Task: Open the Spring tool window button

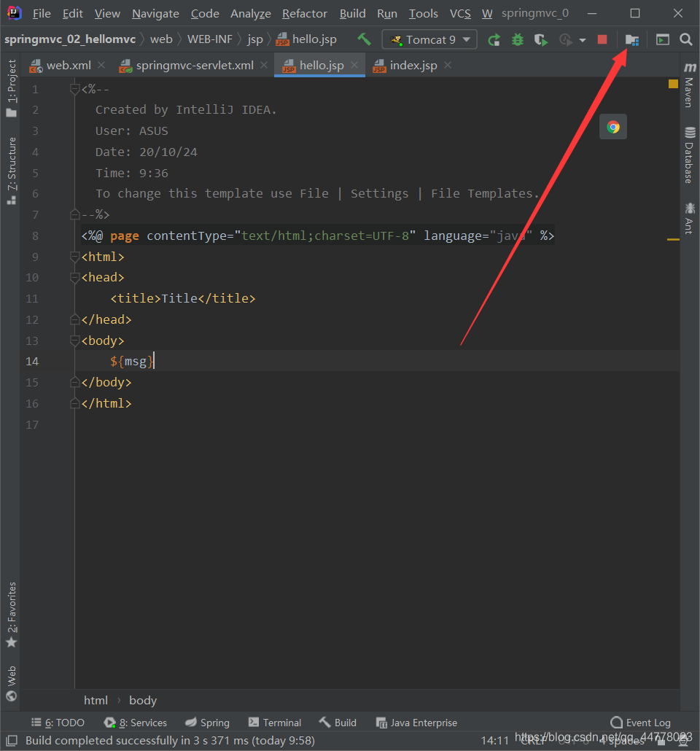Action: 207,723
